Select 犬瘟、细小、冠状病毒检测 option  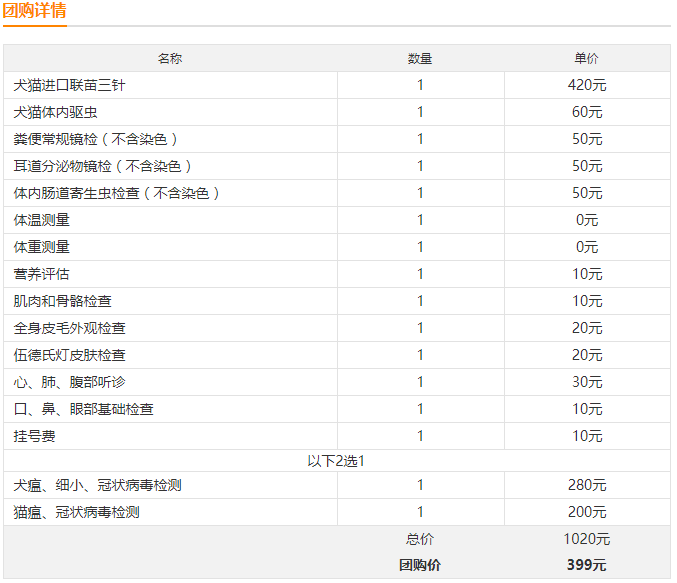97,485
